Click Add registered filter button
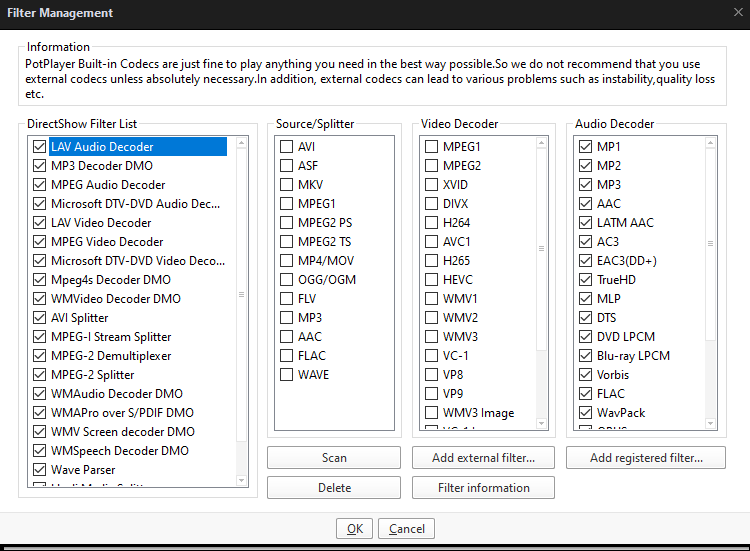The width and height of the screenshot is (750, 551). [645, 458]
